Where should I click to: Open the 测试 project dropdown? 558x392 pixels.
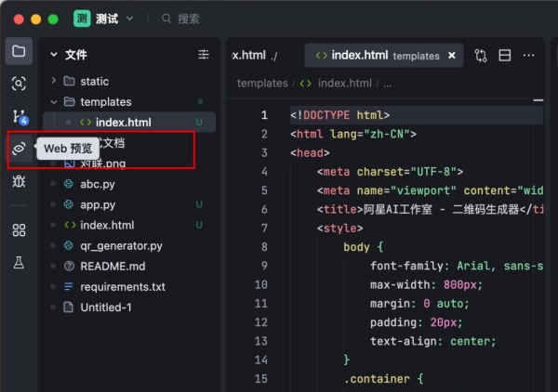pos(103,18)
